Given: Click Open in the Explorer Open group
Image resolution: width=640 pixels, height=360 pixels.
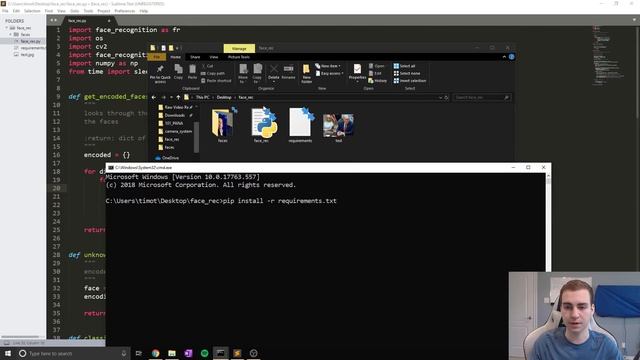Looking at the screenshot, I should point(376,66).
